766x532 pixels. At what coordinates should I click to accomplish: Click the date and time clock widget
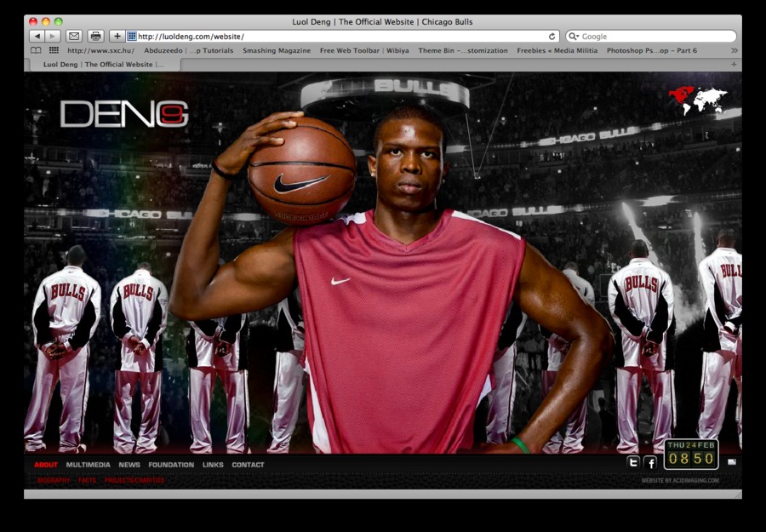pyautogui.click(x=691, y=454)
